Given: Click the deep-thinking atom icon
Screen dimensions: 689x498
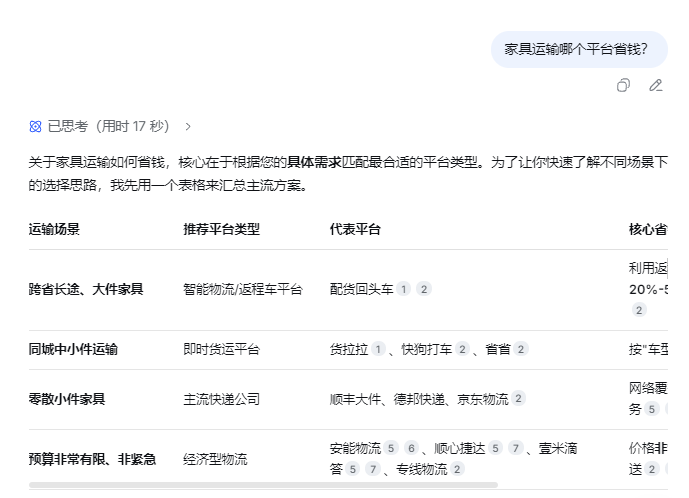Looking at the screenshot, I should pyautogui.click(x=36, y=127).
